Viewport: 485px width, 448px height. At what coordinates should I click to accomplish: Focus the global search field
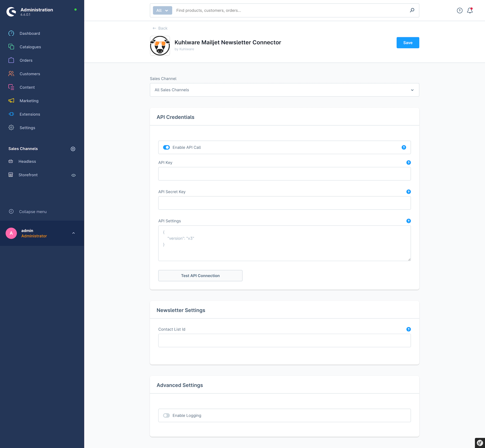click(x=290, y=10)
